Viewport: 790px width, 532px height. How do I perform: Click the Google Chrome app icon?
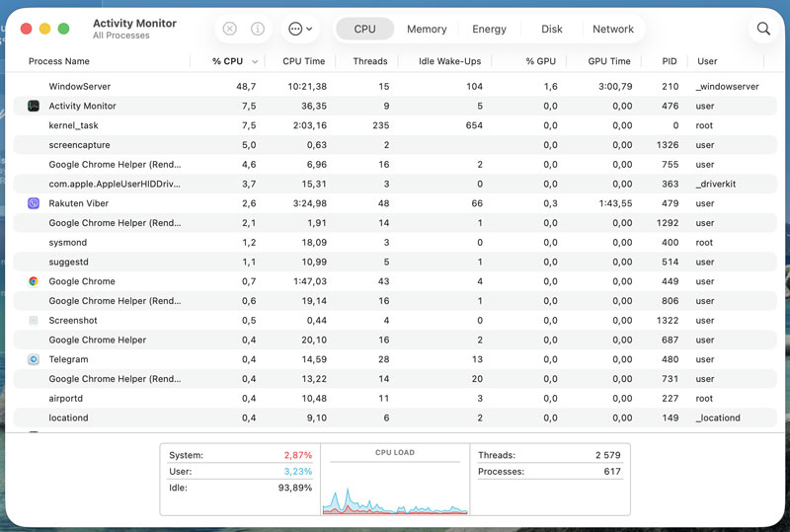coord(34,281)
